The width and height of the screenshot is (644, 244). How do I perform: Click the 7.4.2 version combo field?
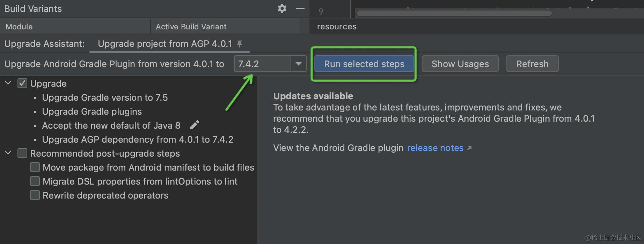pyautogui.click(x=262, y=64)
